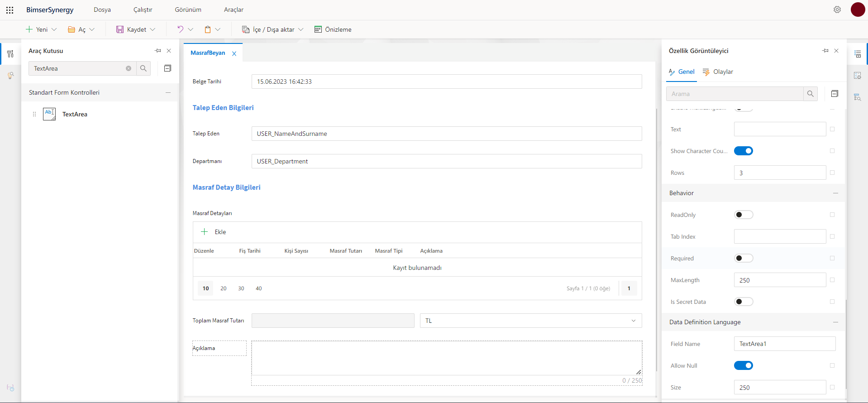Toggle Show Character Count switch
The width and height of the screenshot is (868, 403).
coord(744,151)
